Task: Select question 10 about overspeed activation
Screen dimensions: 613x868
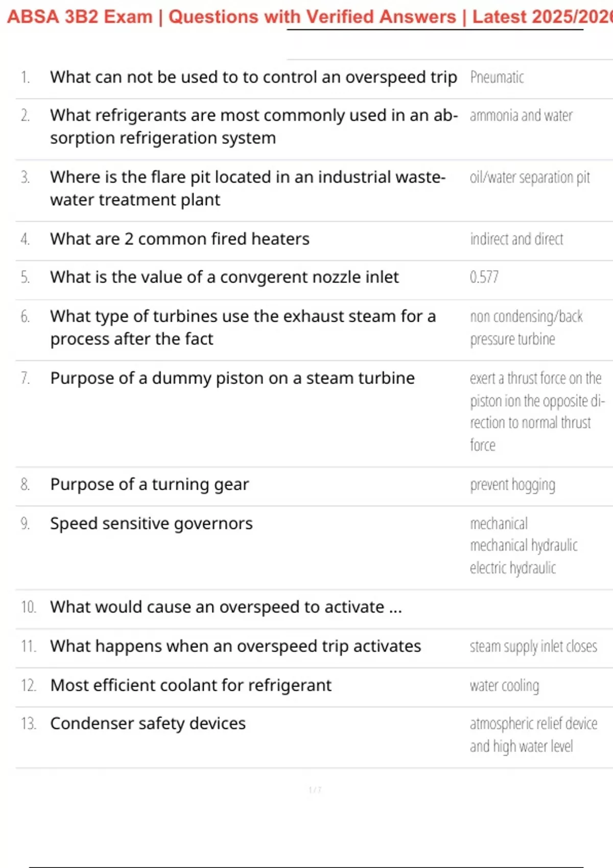Action: tap(226, 607)
